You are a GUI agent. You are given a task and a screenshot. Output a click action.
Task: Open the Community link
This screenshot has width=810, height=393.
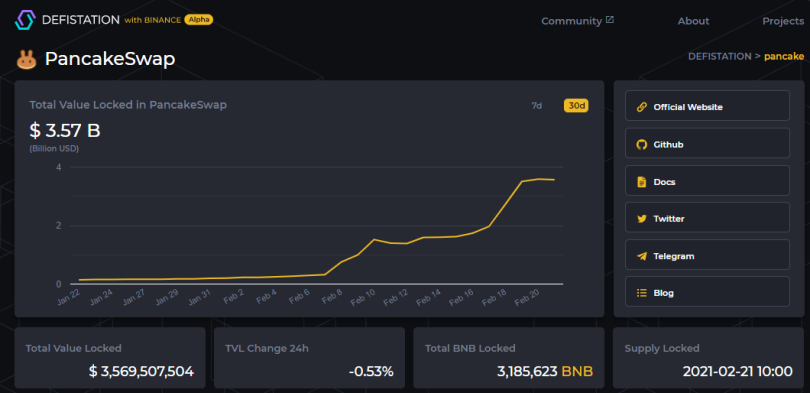coord(571,21)
